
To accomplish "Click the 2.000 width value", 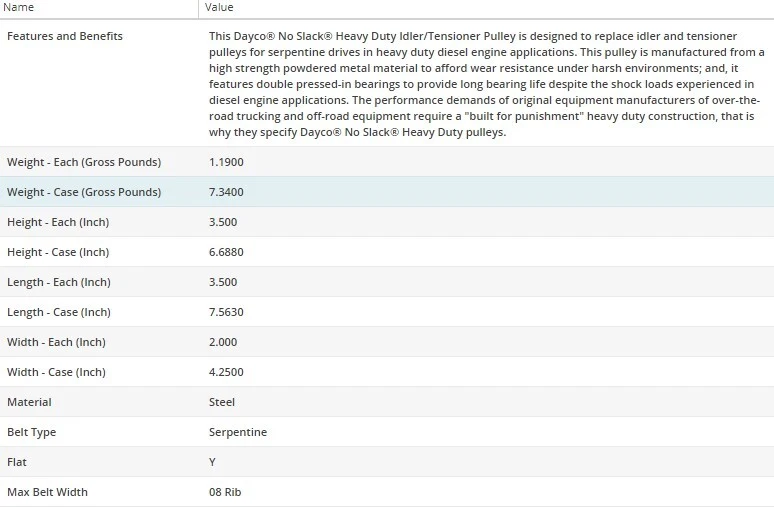I will (223, 342).
